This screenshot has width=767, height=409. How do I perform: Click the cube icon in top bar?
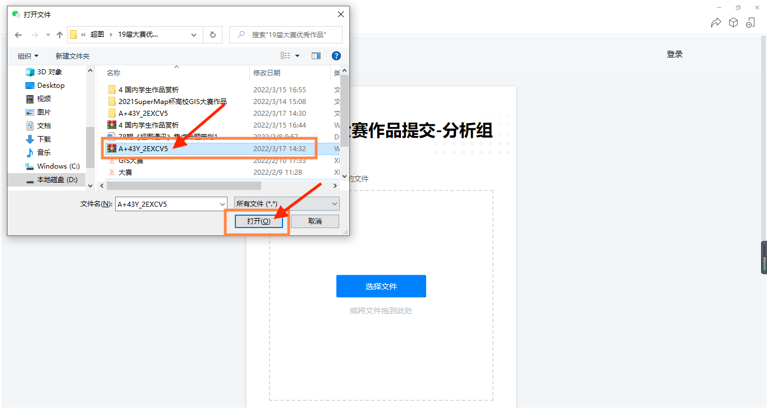(x=733, y=22)
